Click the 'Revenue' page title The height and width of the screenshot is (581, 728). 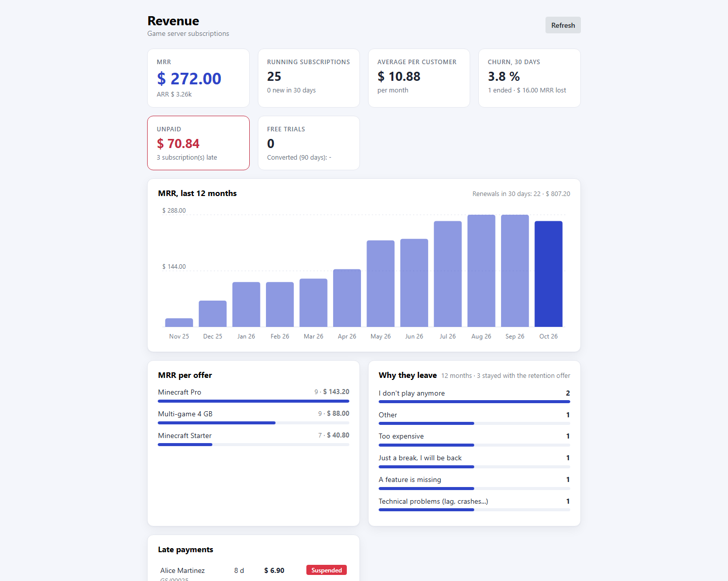click(173, 21)
